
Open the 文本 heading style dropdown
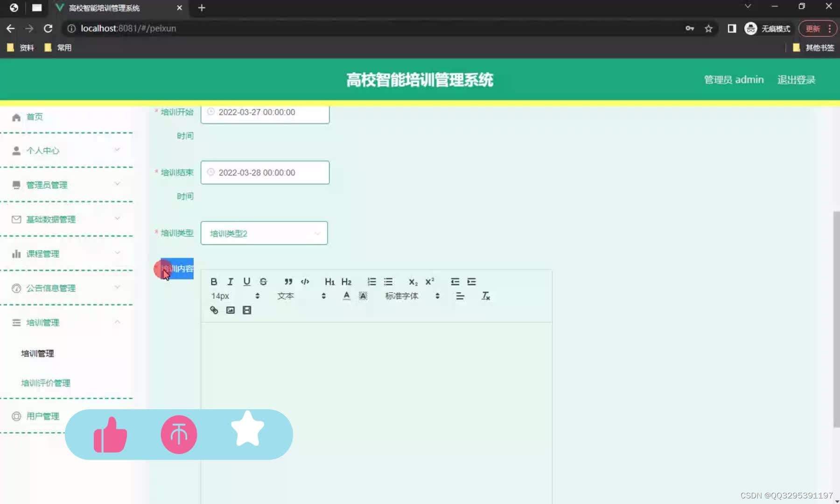(x=301, y=296)
